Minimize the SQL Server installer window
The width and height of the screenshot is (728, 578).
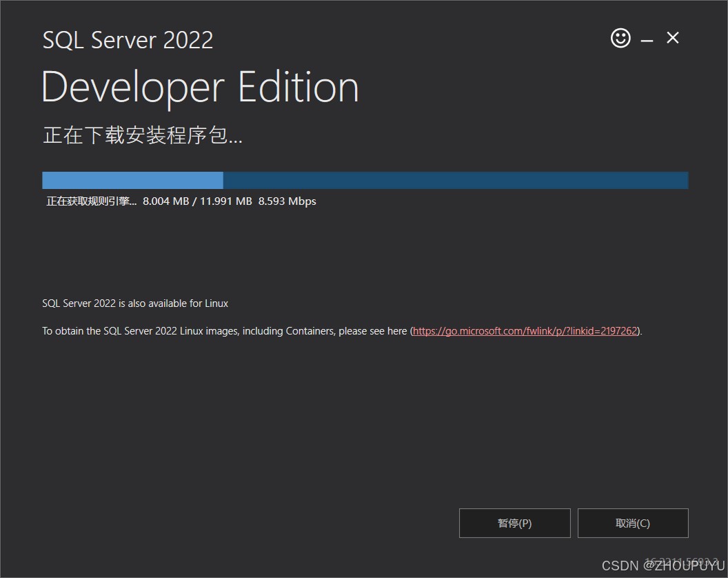[x=647, y=41]
